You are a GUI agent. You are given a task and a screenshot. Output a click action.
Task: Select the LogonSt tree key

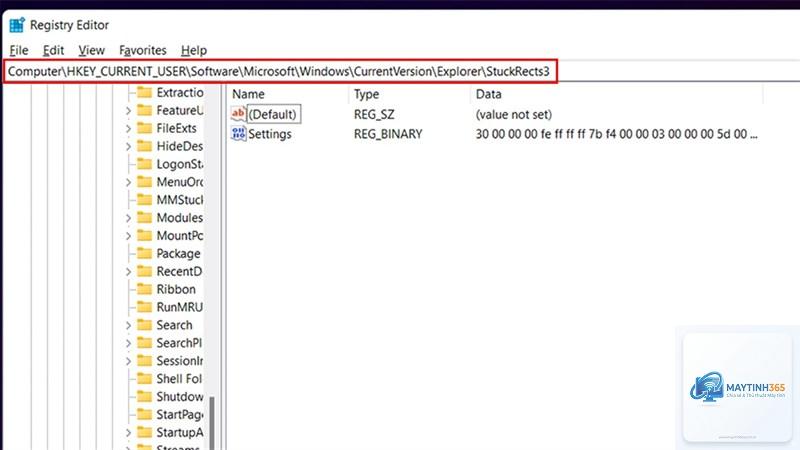click(180, 164)
